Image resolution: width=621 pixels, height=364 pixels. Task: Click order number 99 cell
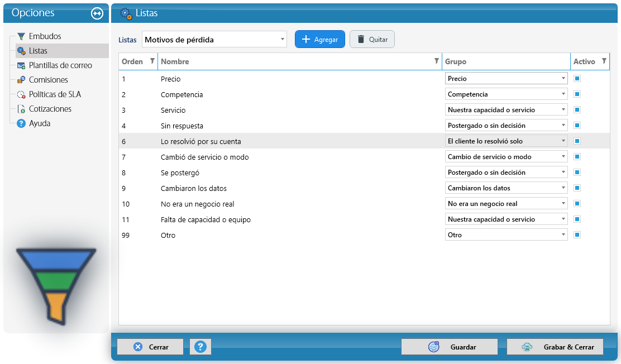point(126,235)
